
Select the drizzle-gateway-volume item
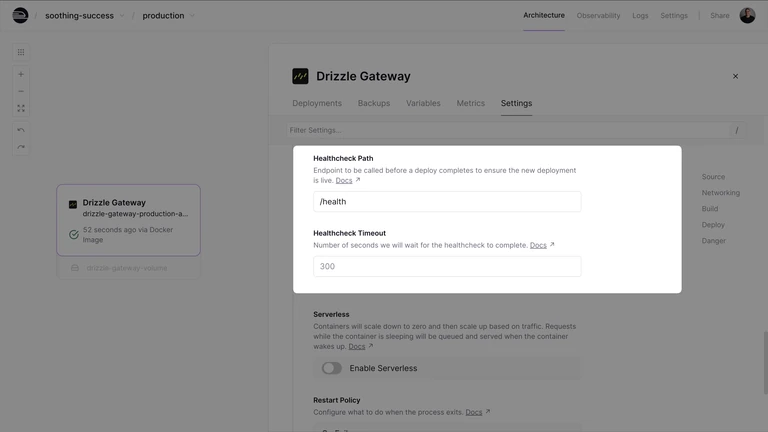pyautogui.click(x=128, y=268)
